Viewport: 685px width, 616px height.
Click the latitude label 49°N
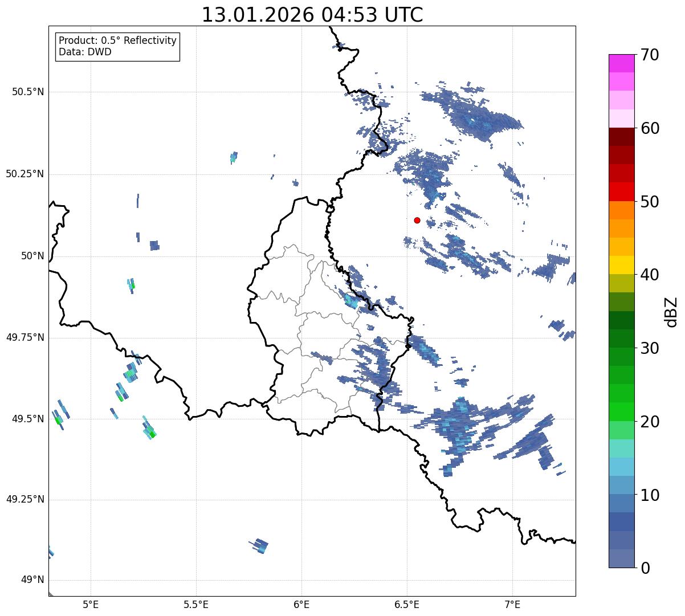[32, 580]
